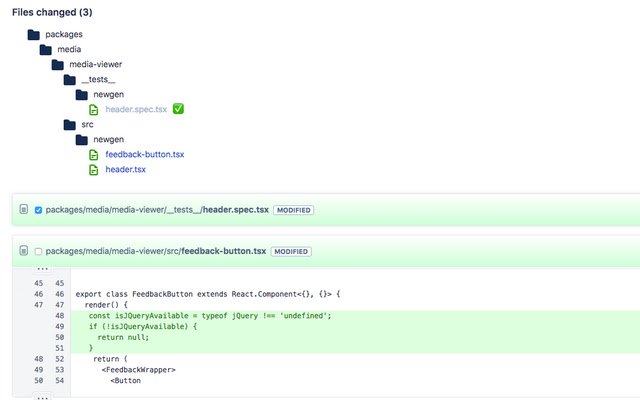Expand hidden lines above line 45
The height and width of the screenshot is (400, 640).
click(42, 269)
